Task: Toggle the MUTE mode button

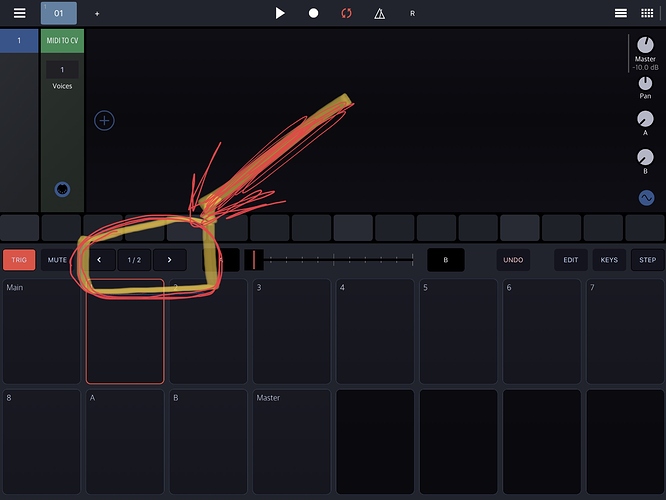Action: point(57,260)
